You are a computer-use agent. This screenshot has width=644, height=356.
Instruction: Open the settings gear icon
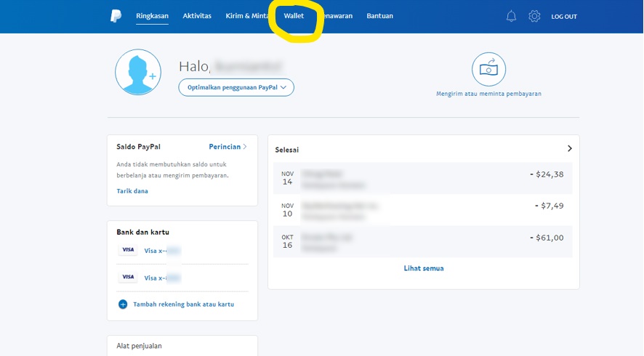click(534, 16)
